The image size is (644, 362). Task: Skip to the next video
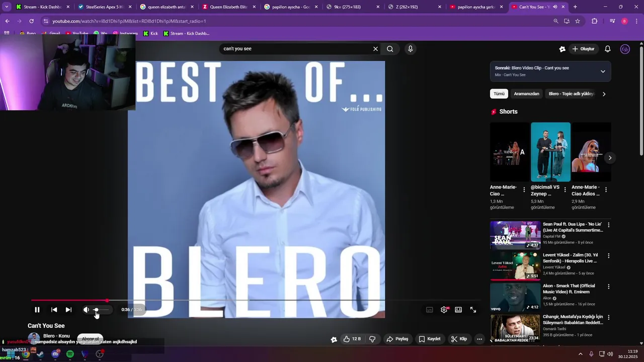(68, 310)
